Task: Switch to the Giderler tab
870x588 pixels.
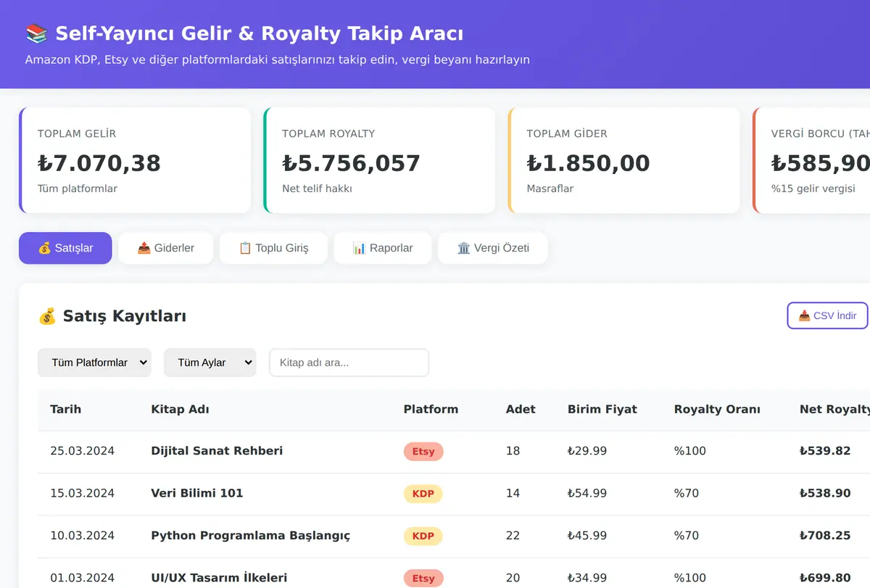Action: click(x=165, y=248)
